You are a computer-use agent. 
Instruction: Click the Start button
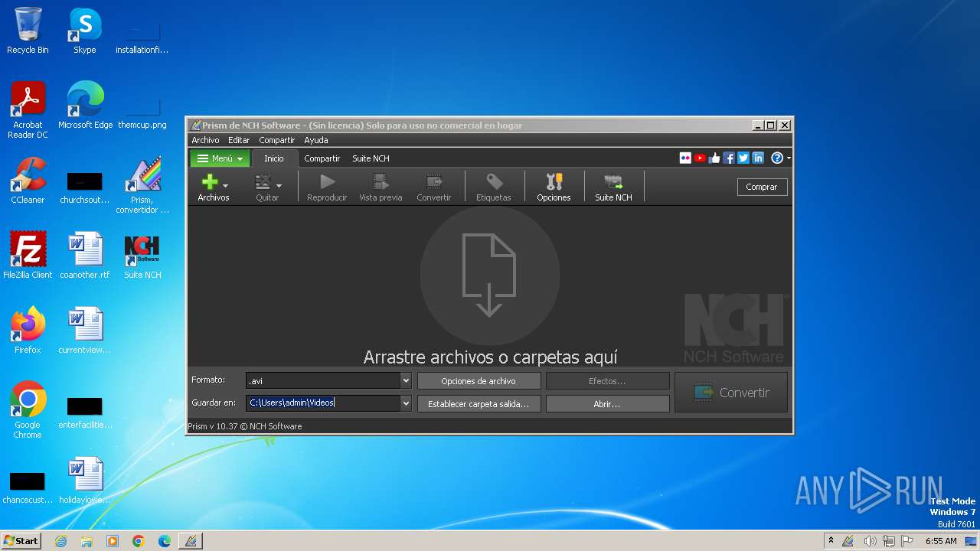[21, 540]
